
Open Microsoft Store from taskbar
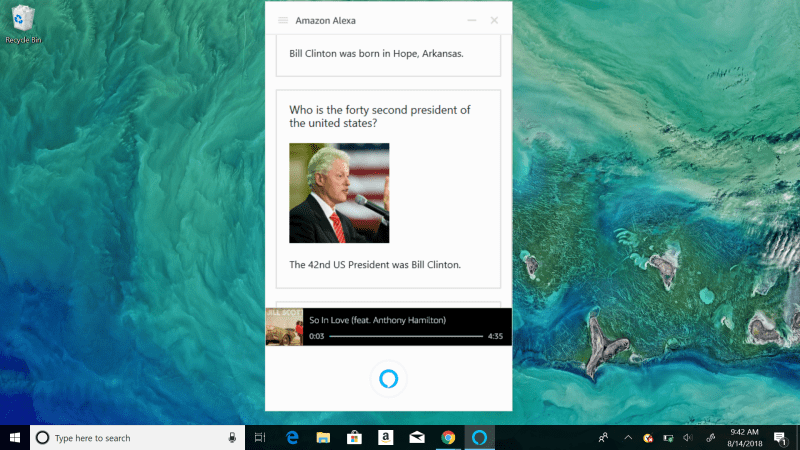(x=354, y=438)
